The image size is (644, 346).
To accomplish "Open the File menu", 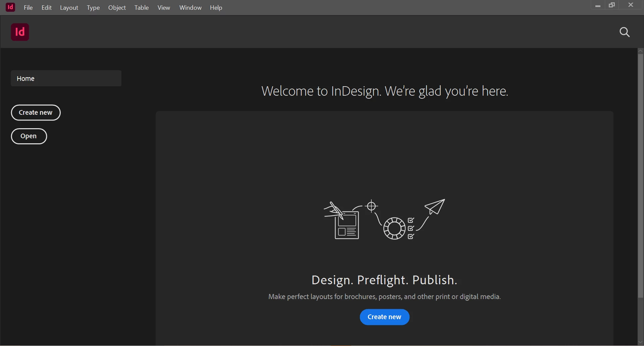I will pos(28,8).
